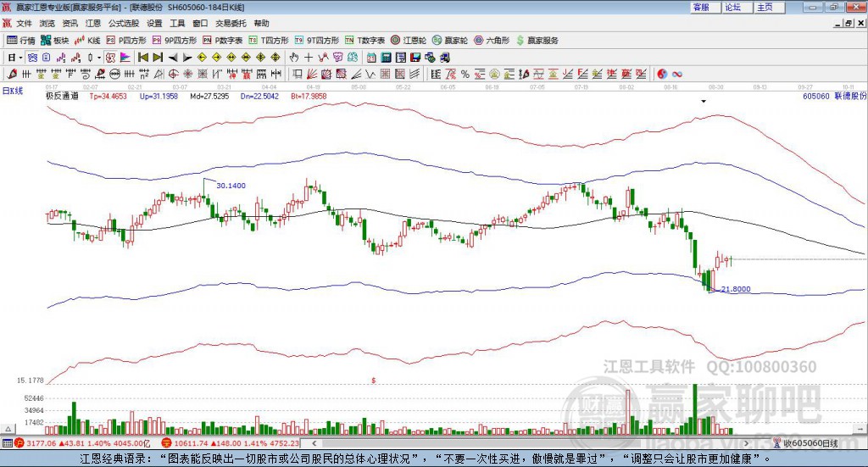The width and height of the screenshot is (868, 467).
Task: Click the spiral drawing tool icon
Action: pyautogui.click(x=86, y=74)
